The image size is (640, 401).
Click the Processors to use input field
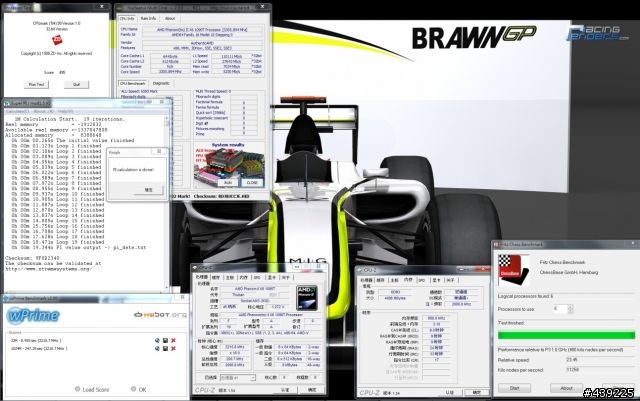click(560, 309)
